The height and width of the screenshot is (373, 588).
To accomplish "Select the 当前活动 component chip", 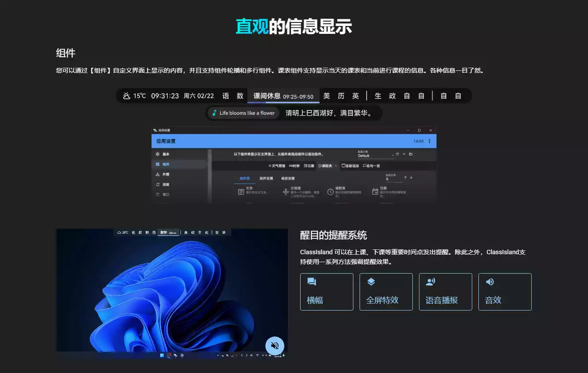I will 350,166.
